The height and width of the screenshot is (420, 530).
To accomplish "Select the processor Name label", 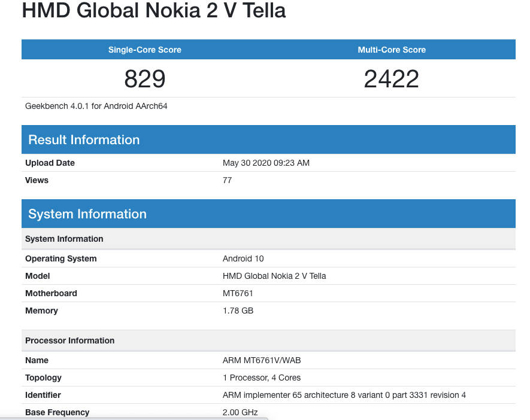I will click(x=37, y=360).
